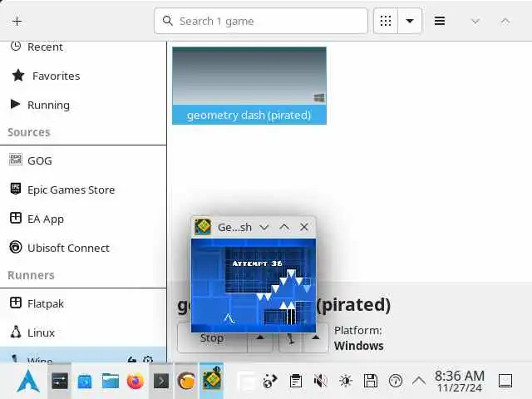Click the Stop button
532x399 pixels.
pyautogui.click(x=212, y=338)
